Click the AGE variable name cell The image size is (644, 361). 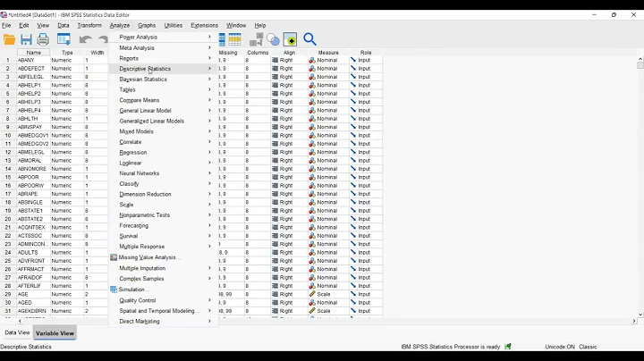coord(34,294)
